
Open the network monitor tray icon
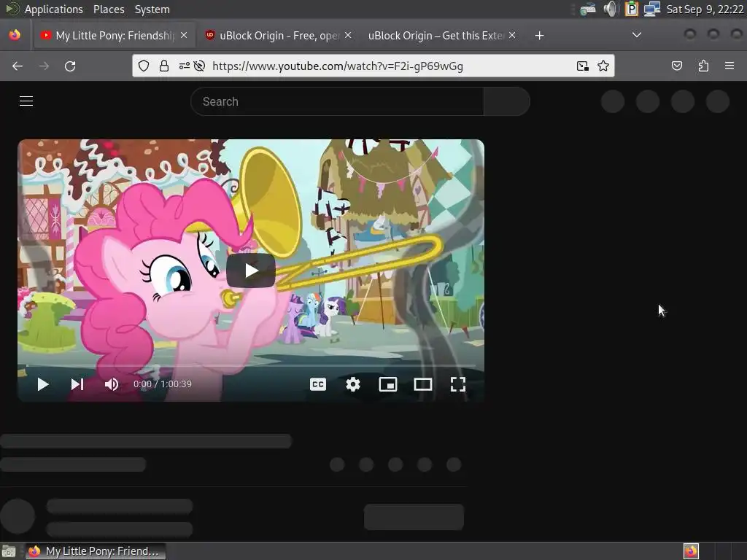651,9
